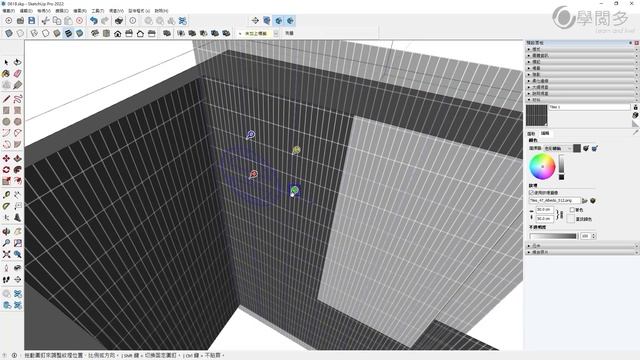Toggle back edges style
Image resolution: width=640 pixels, height=360 pixels.
point(20,33)
